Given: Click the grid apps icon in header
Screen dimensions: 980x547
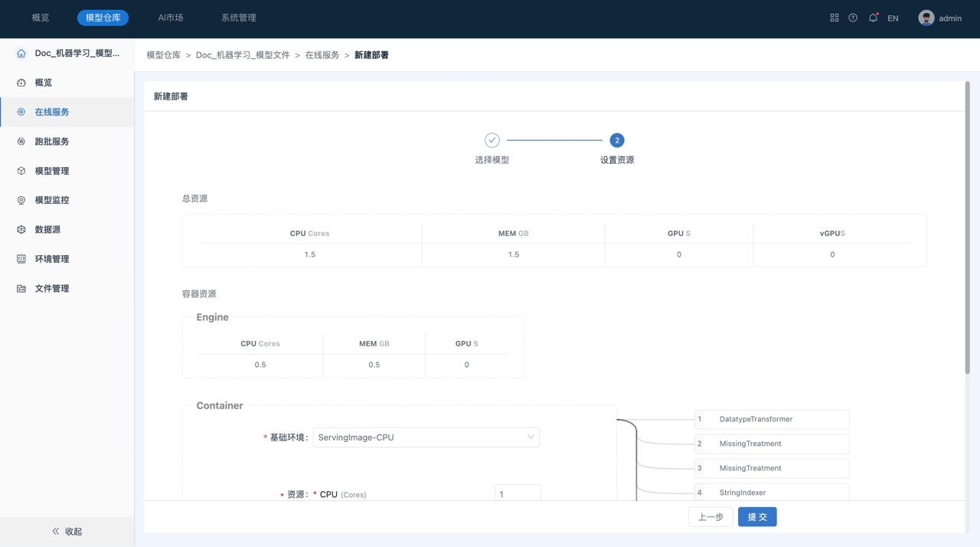Looking at the screenshot, I should 835,18.
